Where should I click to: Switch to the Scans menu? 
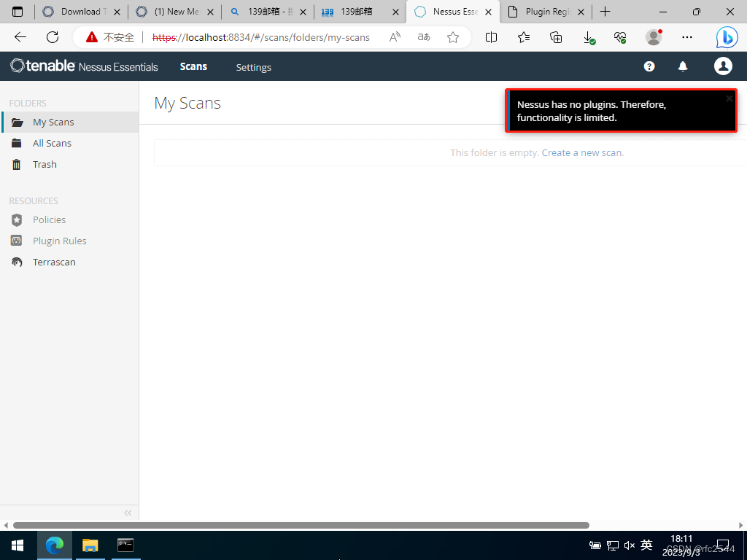click(x=193, y=66)
